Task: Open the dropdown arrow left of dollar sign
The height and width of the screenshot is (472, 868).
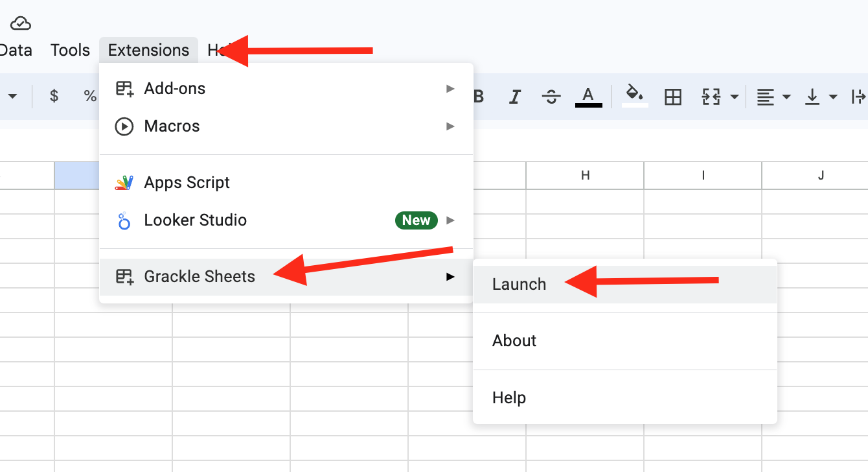Action: pyautogui.click(x=12, y=97)
